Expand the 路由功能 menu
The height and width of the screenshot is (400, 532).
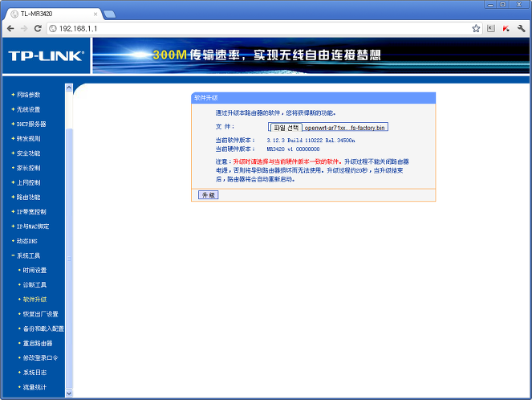(x=29, y=197)
